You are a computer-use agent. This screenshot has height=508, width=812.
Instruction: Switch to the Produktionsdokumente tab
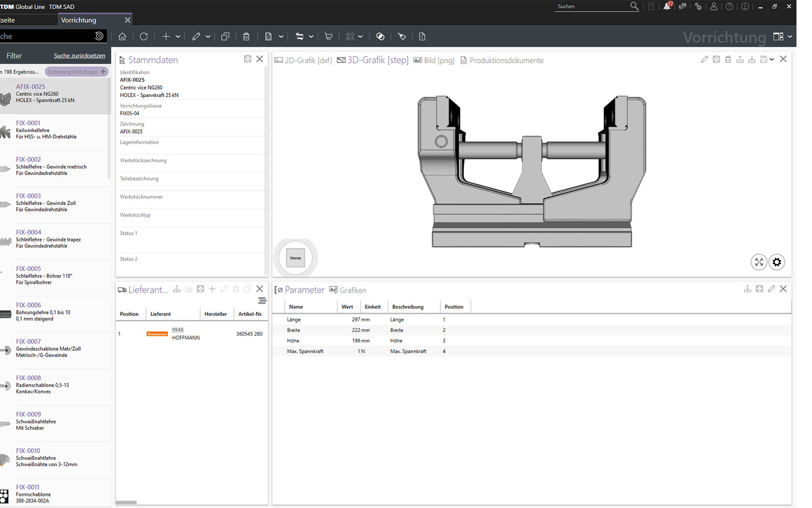502,60
